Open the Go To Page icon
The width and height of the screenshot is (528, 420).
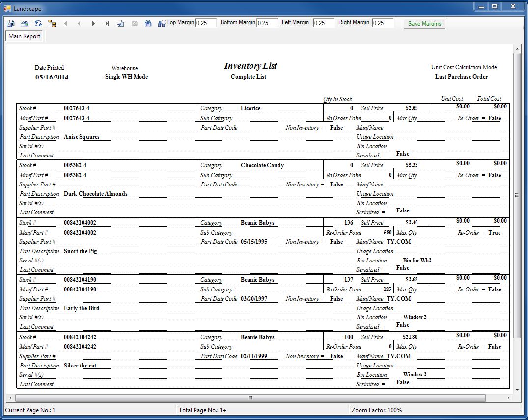coord(120,24)
